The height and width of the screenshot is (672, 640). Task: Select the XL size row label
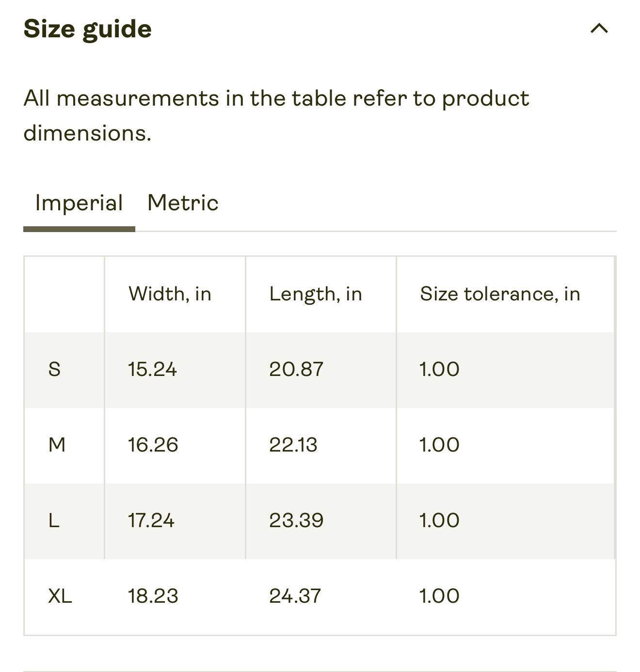[x=60, y=596]
